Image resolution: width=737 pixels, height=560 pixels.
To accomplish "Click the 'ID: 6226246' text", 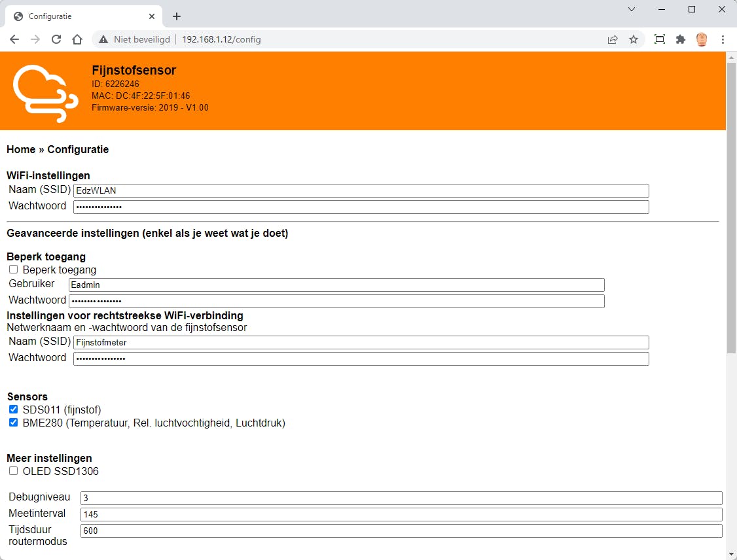I will tap(115, 84).
